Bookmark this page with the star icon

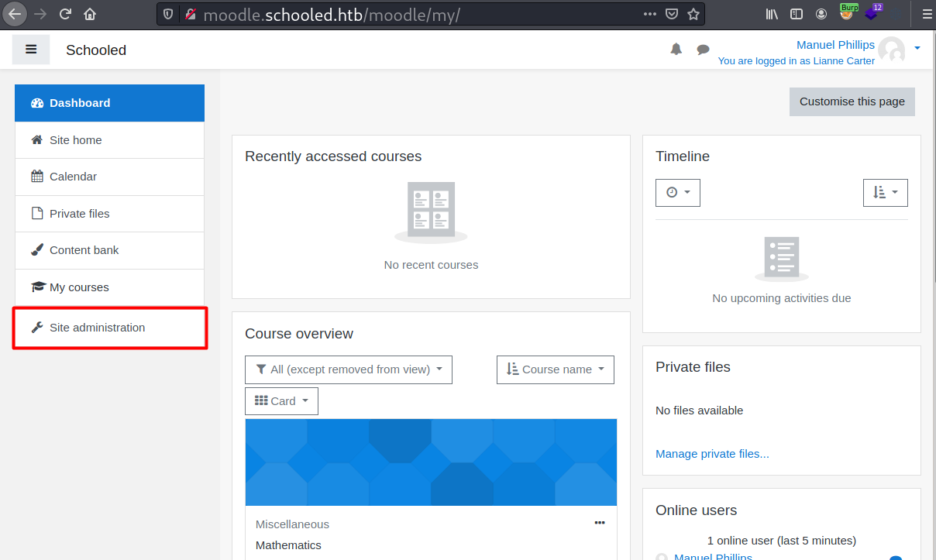tap(693, 14)
